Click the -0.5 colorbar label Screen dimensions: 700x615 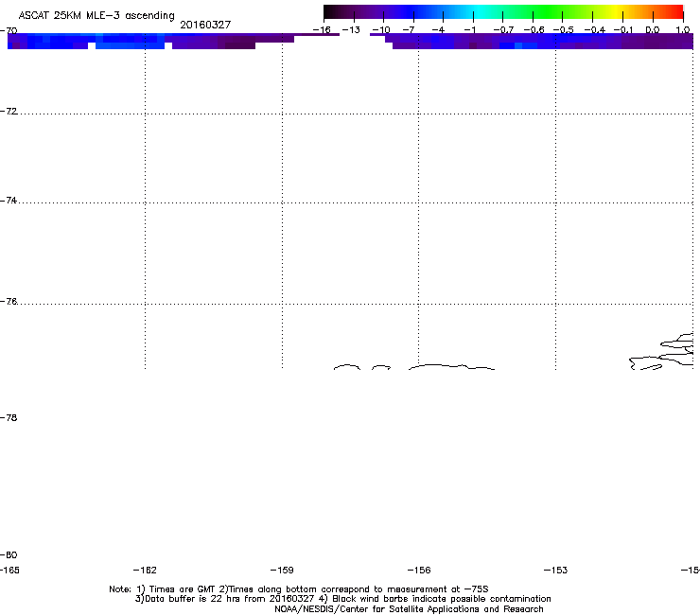(x=563, y=30)
